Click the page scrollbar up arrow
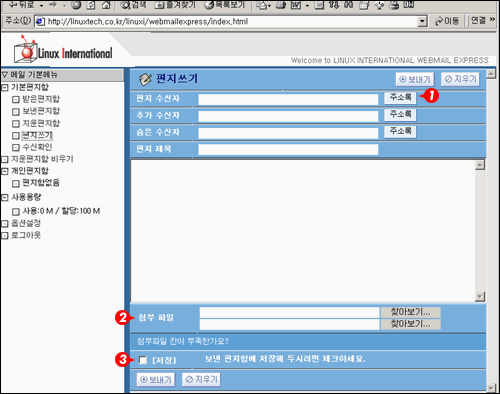This screenshot has width=500, height=394. point(491,74)
